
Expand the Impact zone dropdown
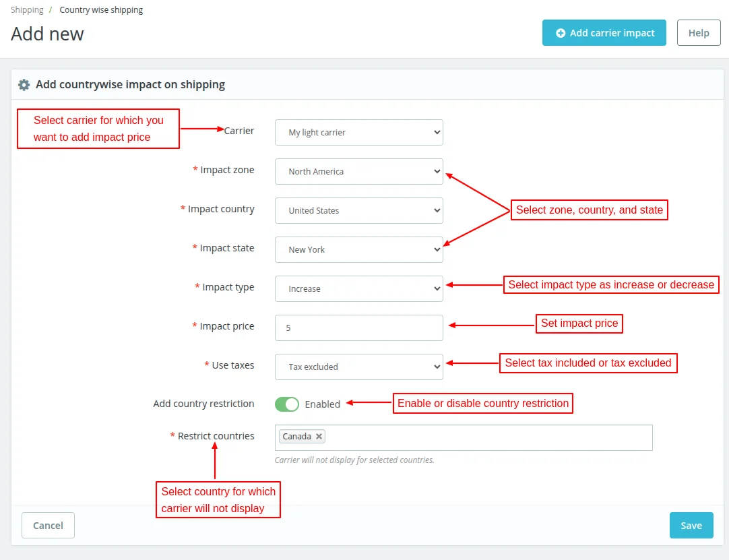358,172
